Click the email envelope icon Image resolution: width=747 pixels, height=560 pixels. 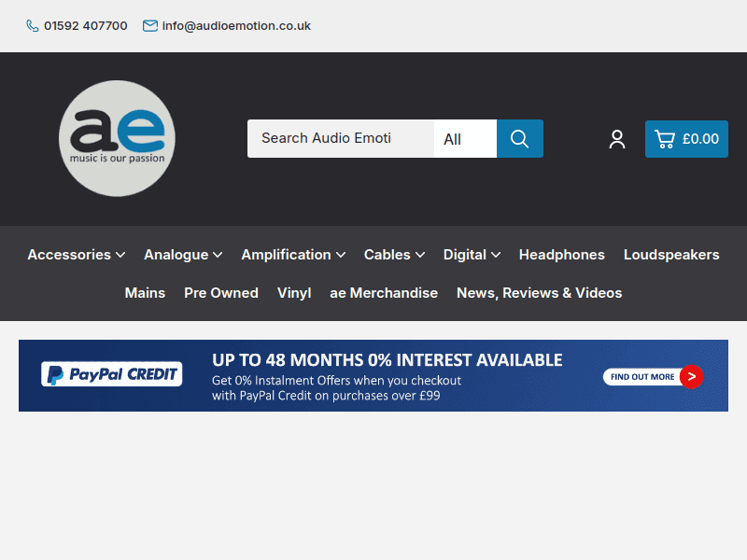point(150,26)
